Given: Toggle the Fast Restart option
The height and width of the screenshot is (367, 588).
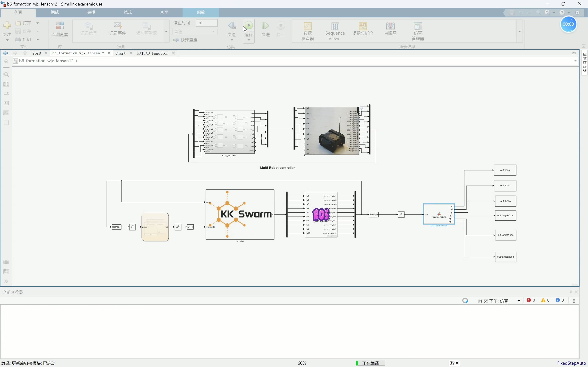Looking at the screenshot, I should click(x=186, y=40).
